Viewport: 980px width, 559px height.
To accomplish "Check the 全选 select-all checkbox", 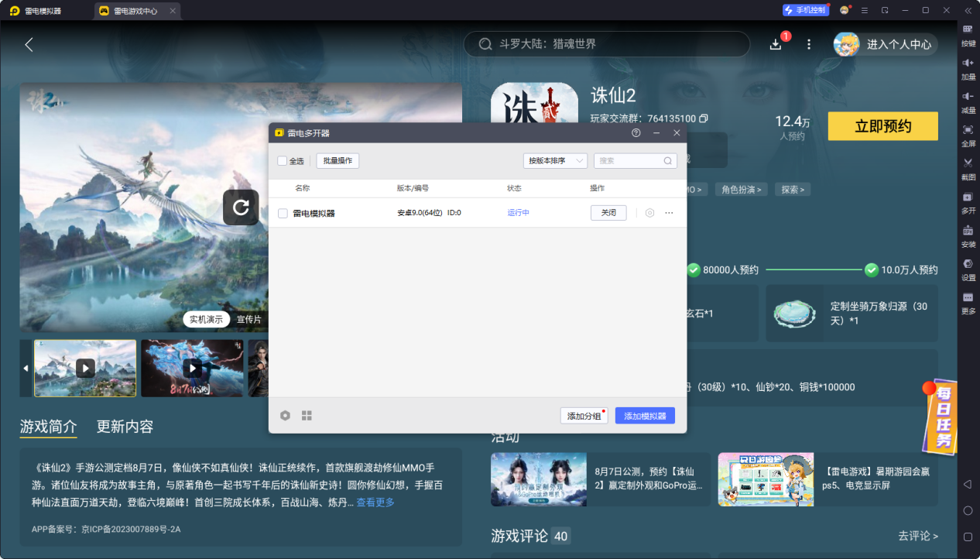I will coord(282,161).
